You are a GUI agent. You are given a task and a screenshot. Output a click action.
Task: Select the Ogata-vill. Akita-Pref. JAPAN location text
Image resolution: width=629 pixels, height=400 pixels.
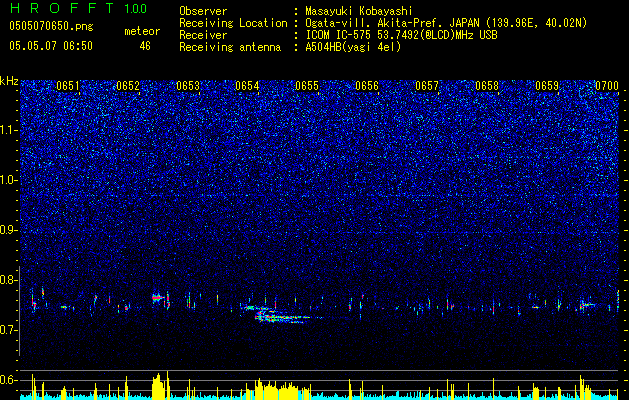[446, 23]
